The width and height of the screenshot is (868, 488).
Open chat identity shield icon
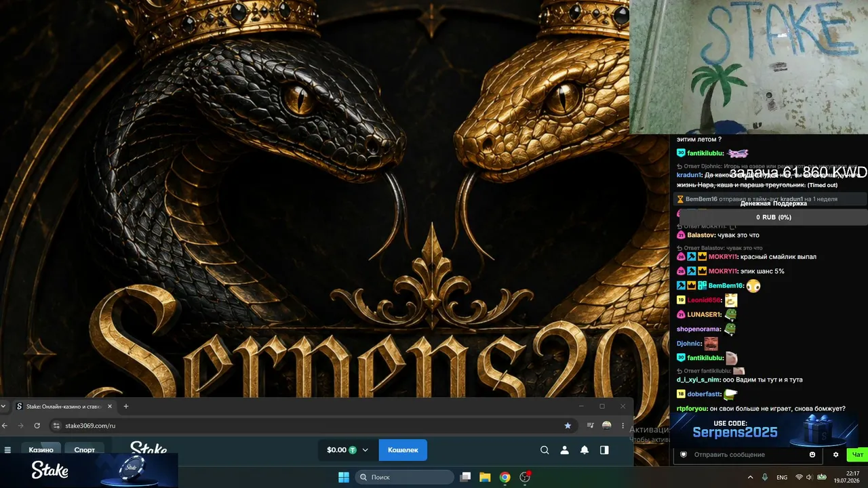684,455
